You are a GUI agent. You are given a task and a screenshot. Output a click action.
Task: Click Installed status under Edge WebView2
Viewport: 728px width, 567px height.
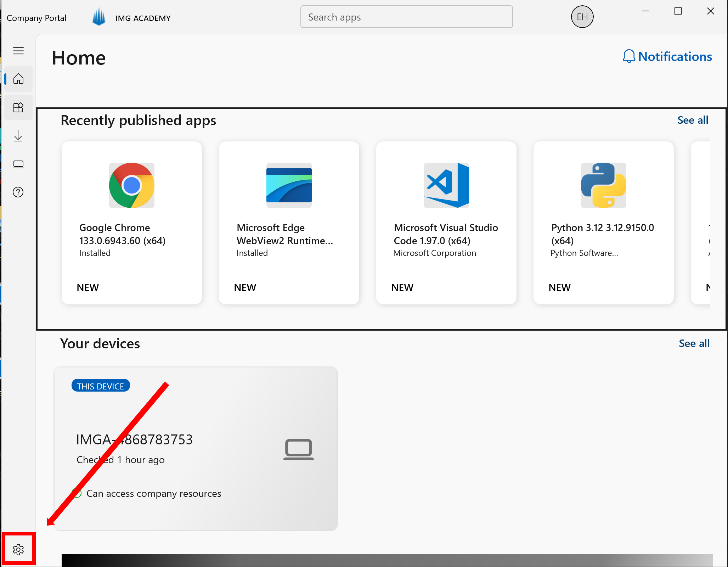click(x=252, y=253)
